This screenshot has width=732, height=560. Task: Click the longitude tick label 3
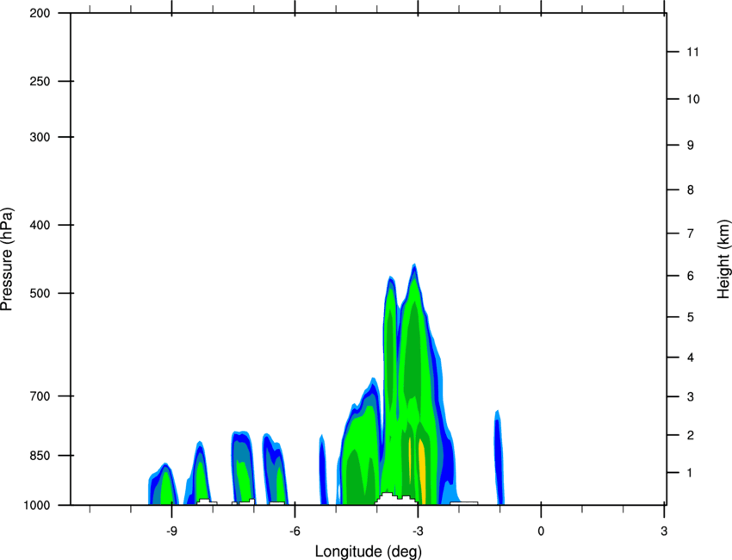tap(664, 532)
